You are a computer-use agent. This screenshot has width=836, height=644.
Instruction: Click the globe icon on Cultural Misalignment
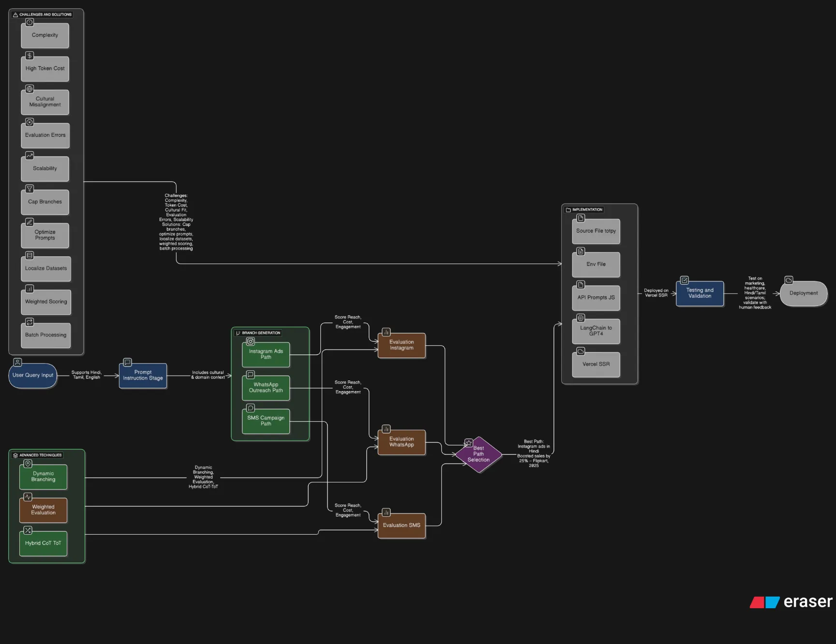click(x=30, y=89)
